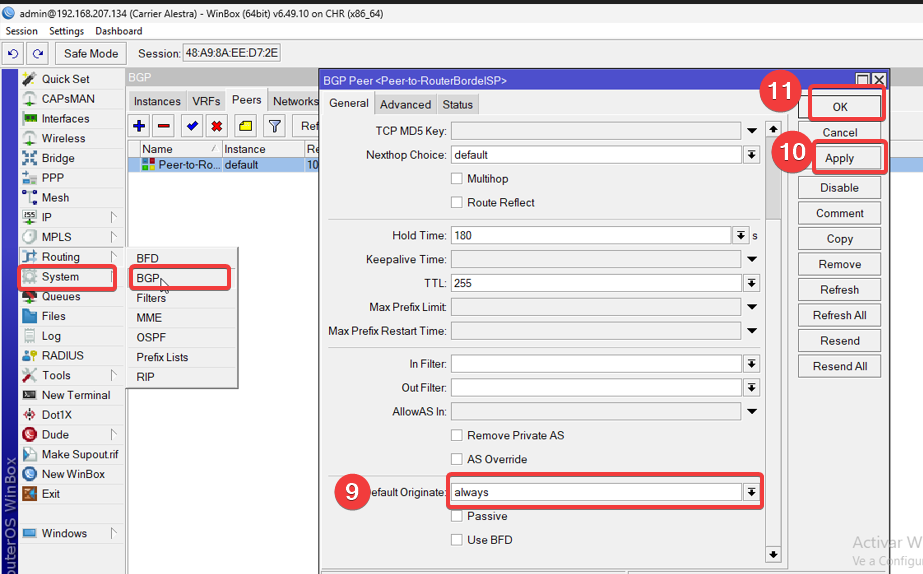923x574 pixels.
Task: Click the funnel Filter icon
Action: 274,126
